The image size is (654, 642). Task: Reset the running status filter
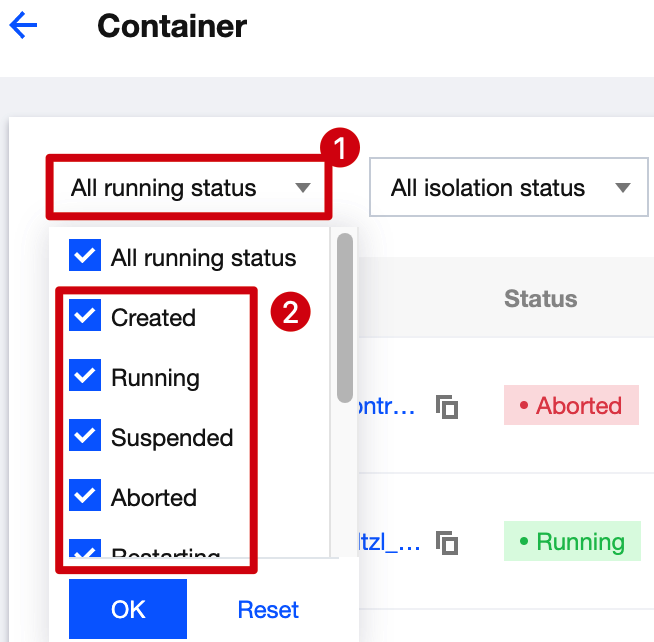(x=268, y=610)
